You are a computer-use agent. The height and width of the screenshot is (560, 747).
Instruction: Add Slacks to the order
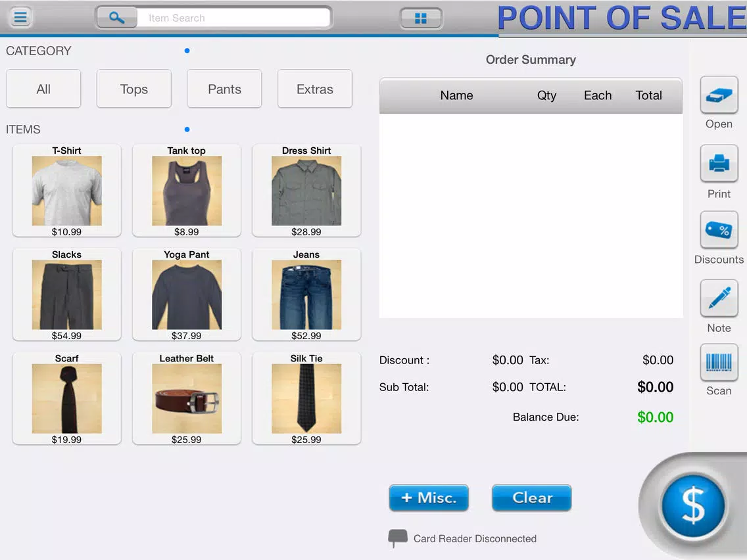coord(66,294)
